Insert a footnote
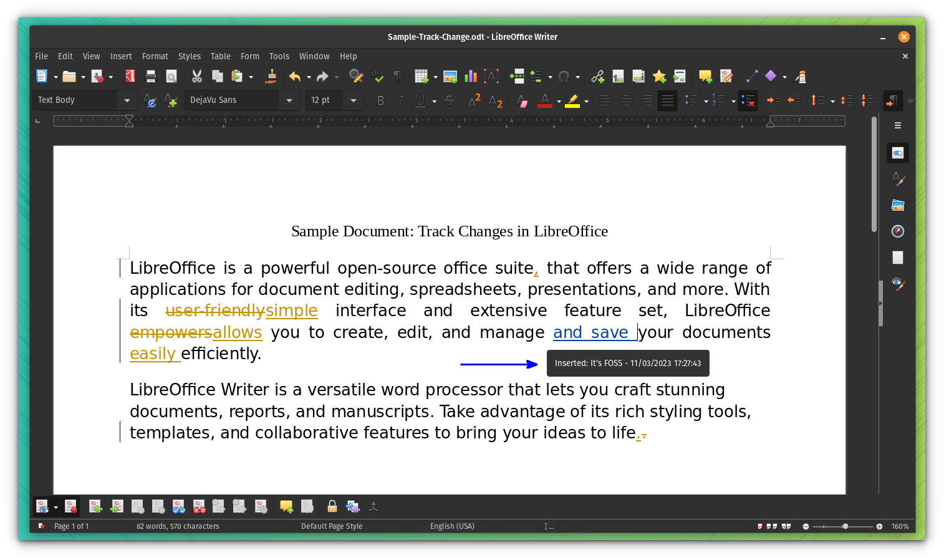Viewport: 944px width, 560px height. 618,76
